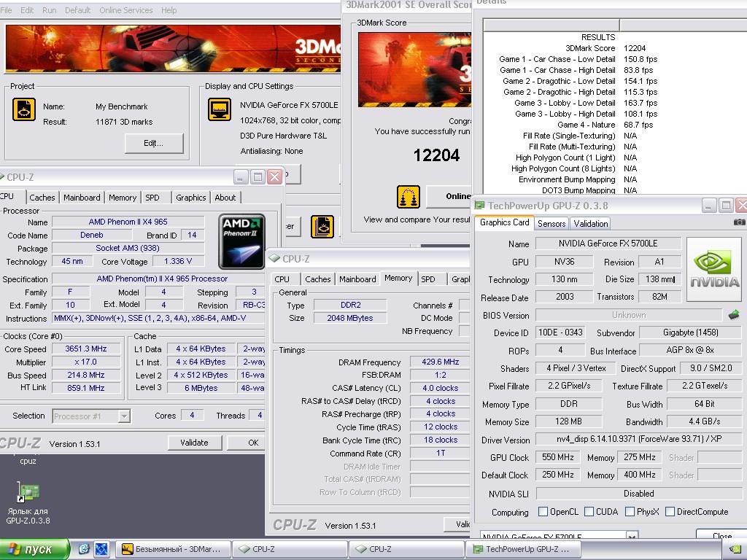Viewport: 747px width, 560px height.
Task: Click Online ResultBrowser button
Action: pos(449,197)
